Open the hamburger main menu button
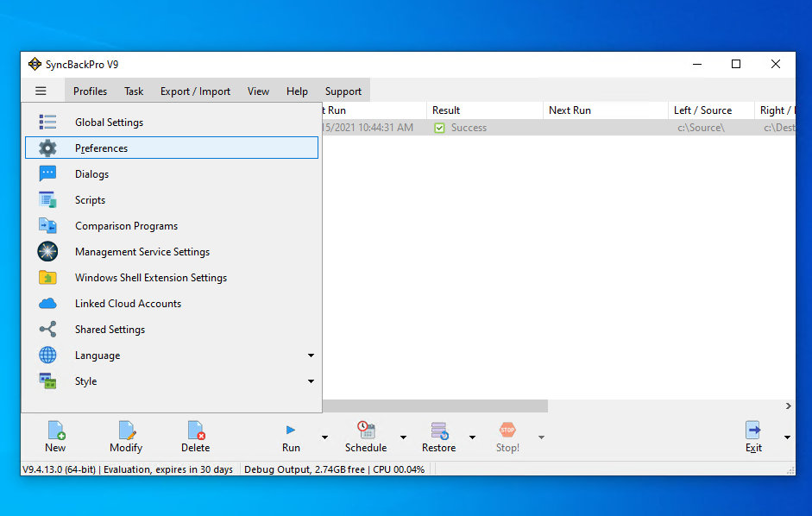 (x=41, y=91)
